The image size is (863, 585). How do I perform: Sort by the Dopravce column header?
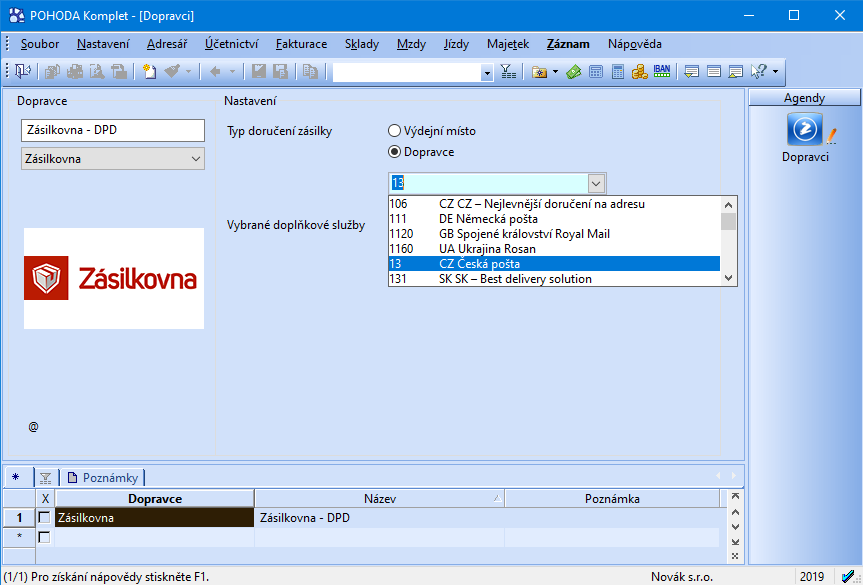tap(155, 499)
